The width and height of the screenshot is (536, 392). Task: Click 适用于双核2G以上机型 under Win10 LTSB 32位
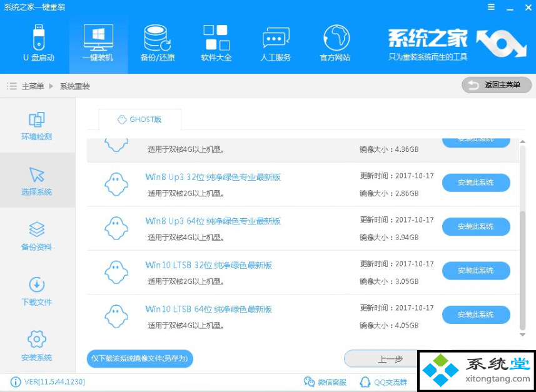(186, 281)
